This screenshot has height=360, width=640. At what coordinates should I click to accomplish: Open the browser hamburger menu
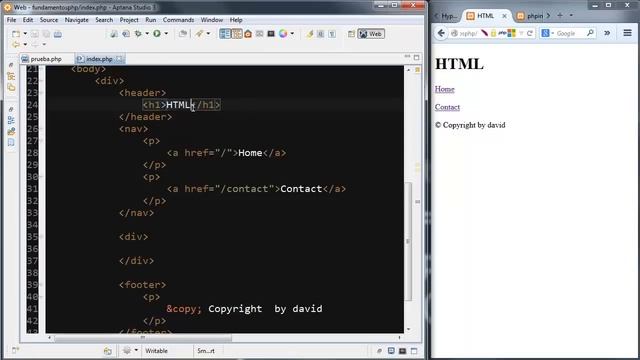(627, 33)
